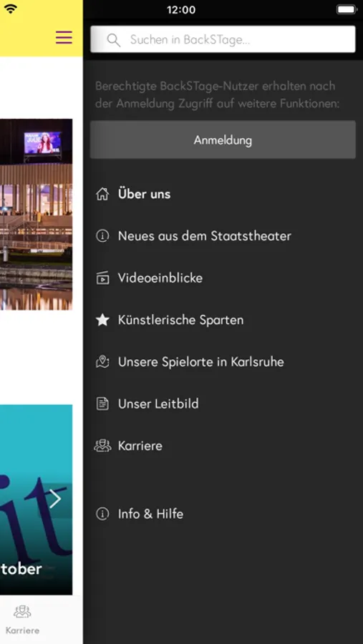
Task: Click the document icon beside Unser Leitbild
Action: [102, 404]
